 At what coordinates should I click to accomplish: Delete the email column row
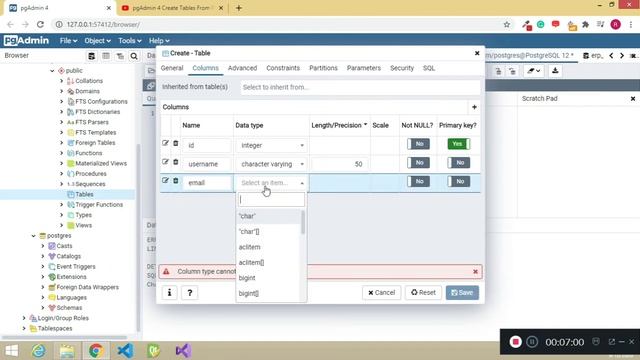tap(176, 180)
